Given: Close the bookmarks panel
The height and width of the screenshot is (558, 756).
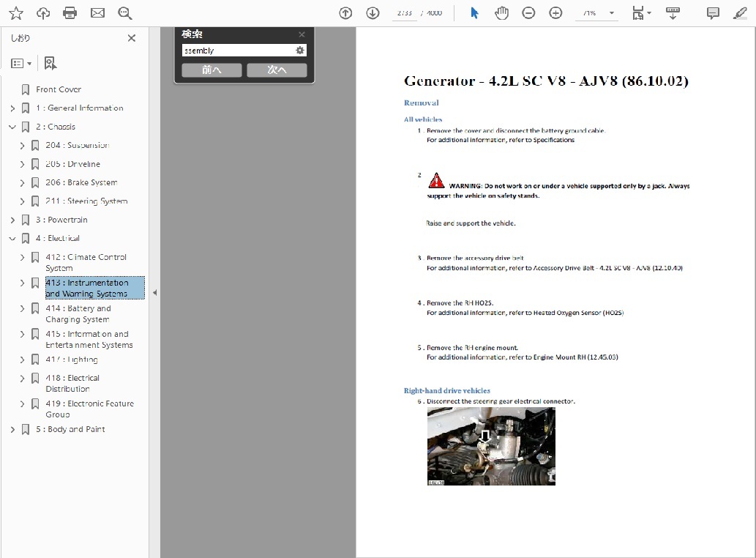Looking at the screenshot, I should coord(132,38).
